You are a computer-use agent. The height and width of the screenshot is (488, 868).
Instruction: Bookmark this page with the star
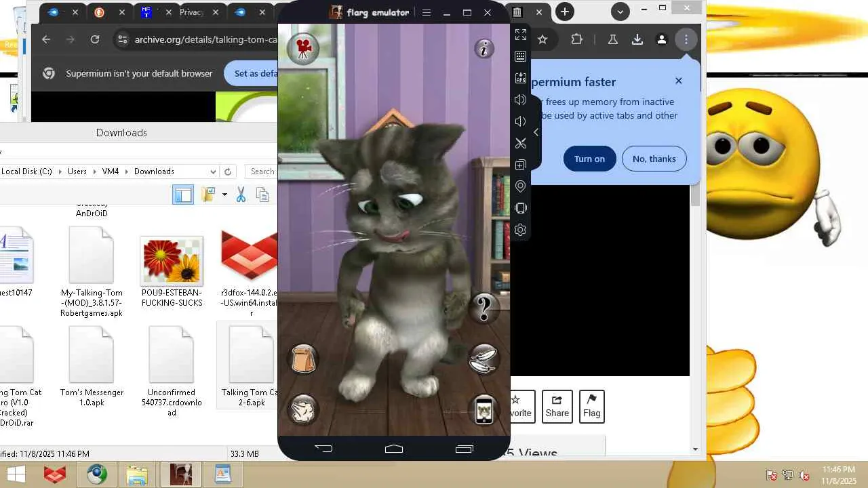[542, 39]
